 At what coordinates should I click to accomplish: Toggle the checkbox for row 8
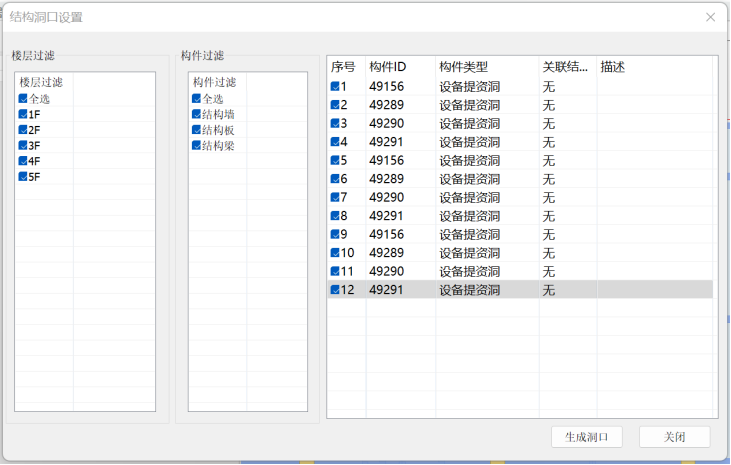pos(335,215)
